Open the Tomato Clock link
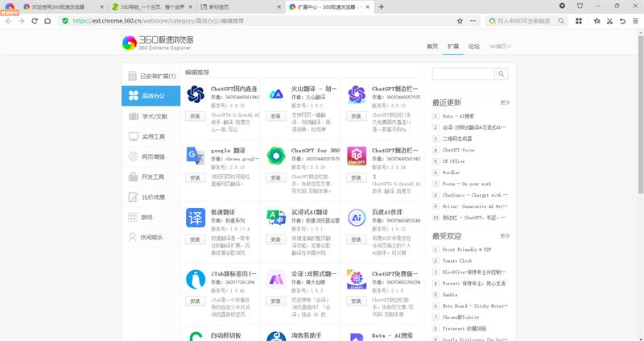 [x=457, y=261]
